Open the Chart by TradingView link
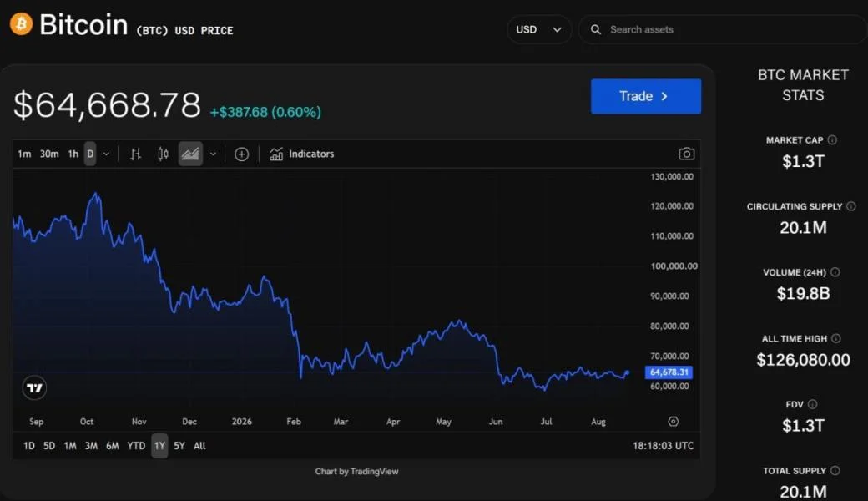 click(356, 472)
